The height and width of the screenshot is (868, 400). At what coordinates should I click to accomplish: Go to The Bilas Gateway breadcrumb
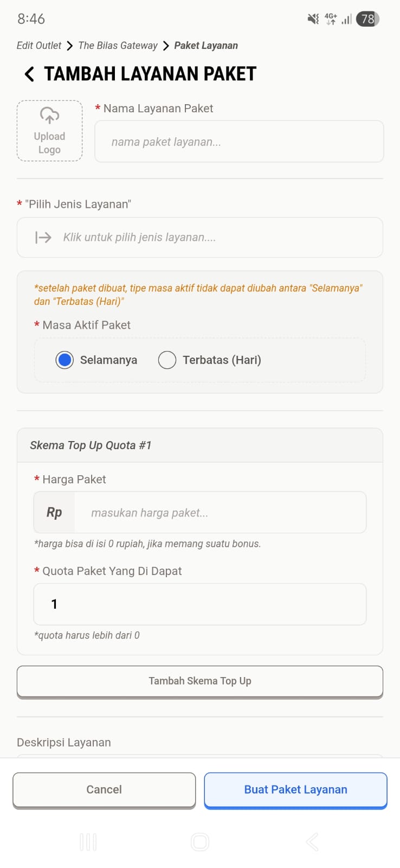click(x=117, y=46)
